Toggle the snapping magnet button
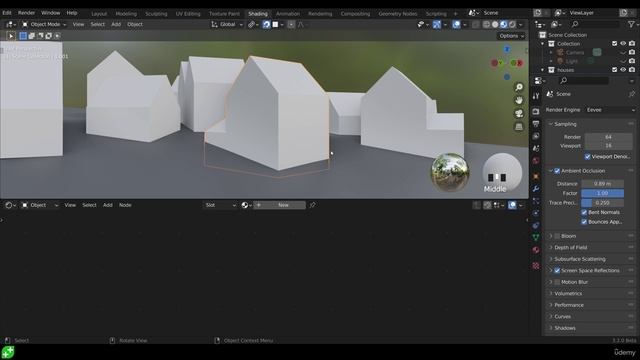The width and height of the screenshot is (640, 360). click(267, 24)
